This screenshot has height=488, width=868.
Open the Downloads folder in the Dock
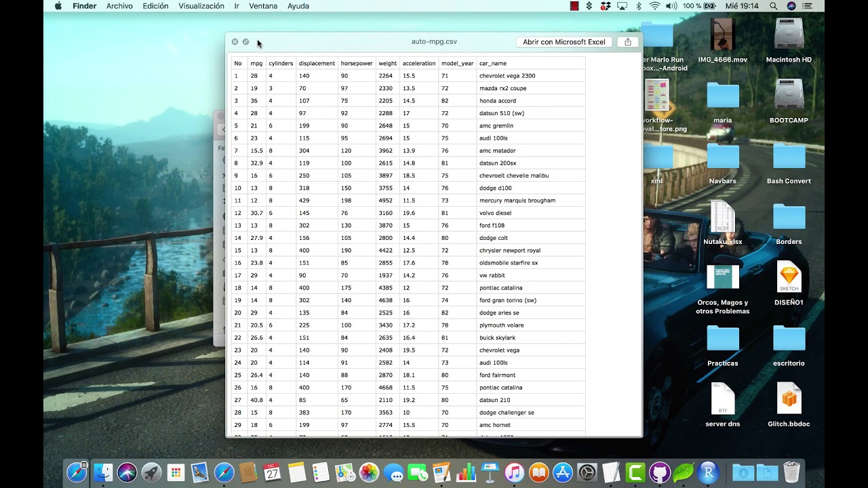coord(743,472)
